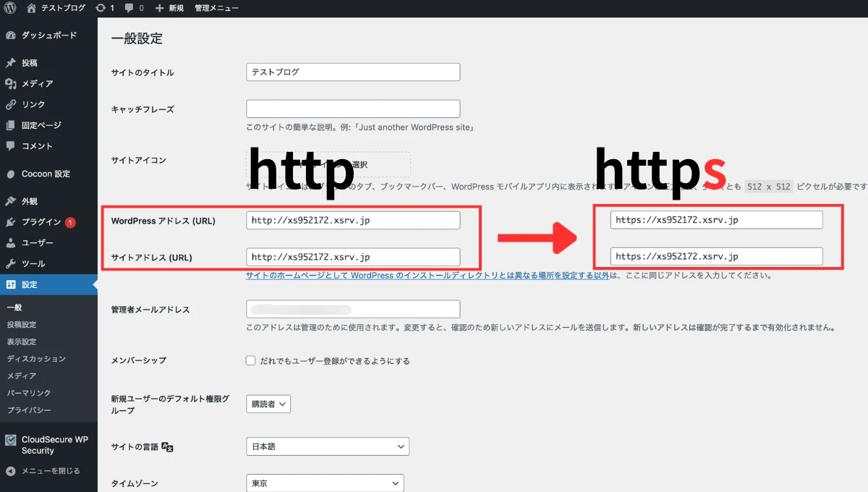868x492 pixels.
Task: Collapse the sidebar with メニューを閉じる arrow icon
Action: click(x=11, y=471)
